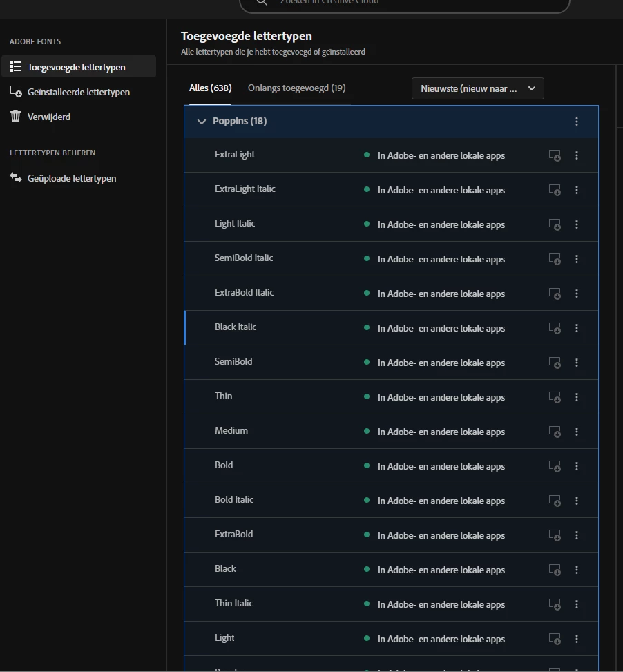Click the status text in the Thin row
Viewport: 623px width, 672px height.
click(441, 397)
